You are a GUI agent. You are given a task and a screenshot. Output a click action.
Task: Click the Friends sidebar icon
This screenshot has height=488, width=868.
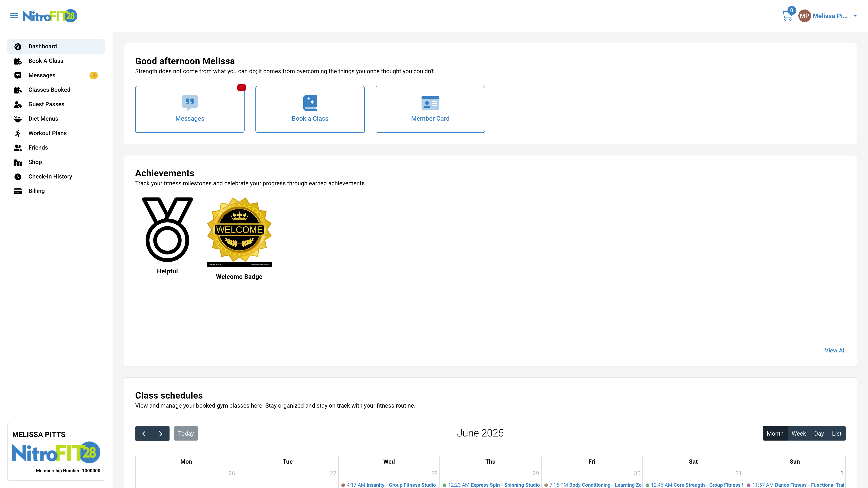coord(18,148)
